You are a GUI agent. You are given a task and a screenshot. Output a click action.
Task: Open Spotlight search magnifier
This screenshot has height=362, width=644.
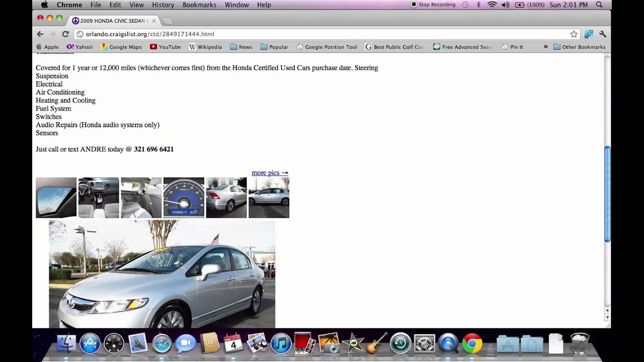coord(599,5)
